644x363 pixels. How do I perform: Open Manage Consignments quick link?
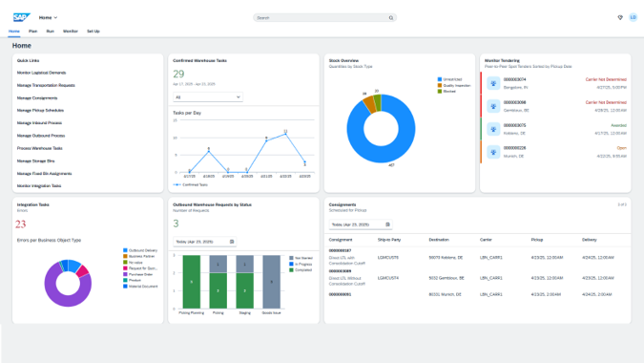coord(37,98)
